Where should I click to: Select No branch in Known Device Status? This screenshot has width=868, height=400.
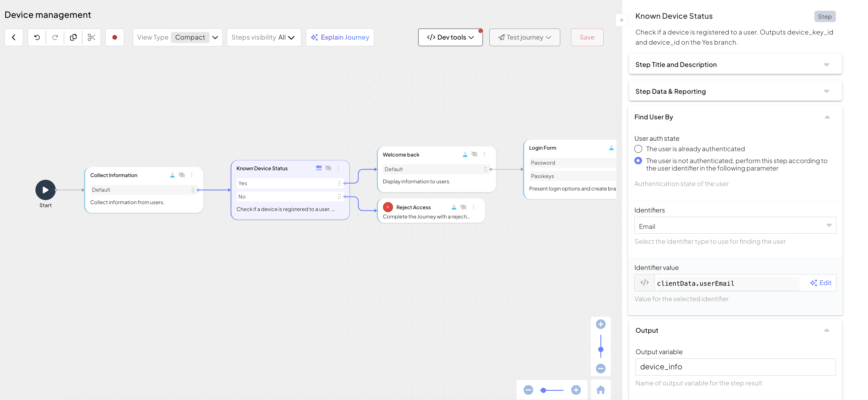290,196
